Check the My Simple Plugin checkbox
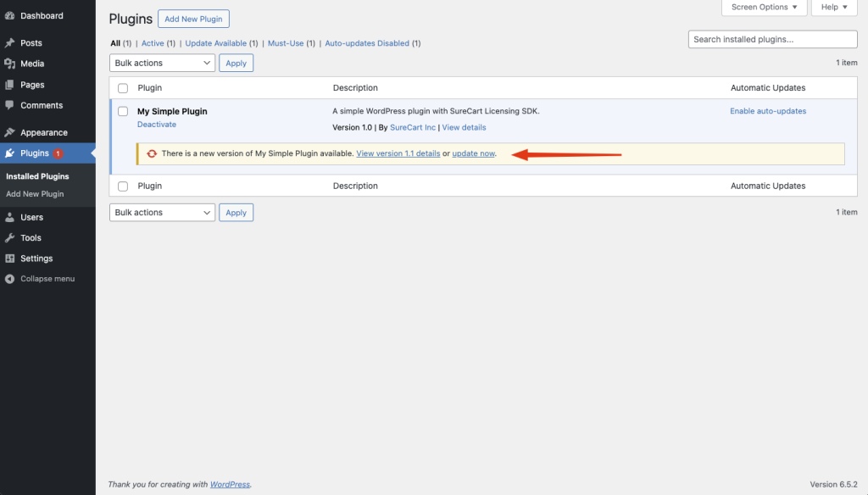868x495 pixels. click(123, 112)
